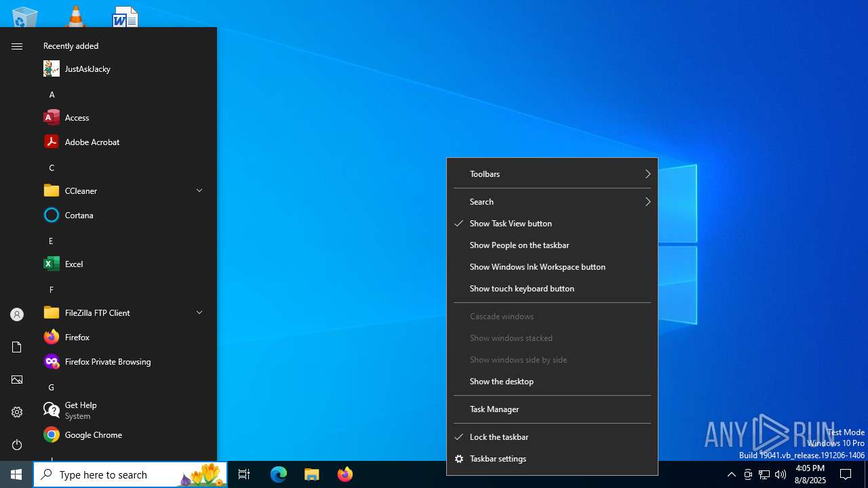The width and height of the screenshot is (868, 488).
Task: Jump to letter G section header
Action: (x=52, y=388)
